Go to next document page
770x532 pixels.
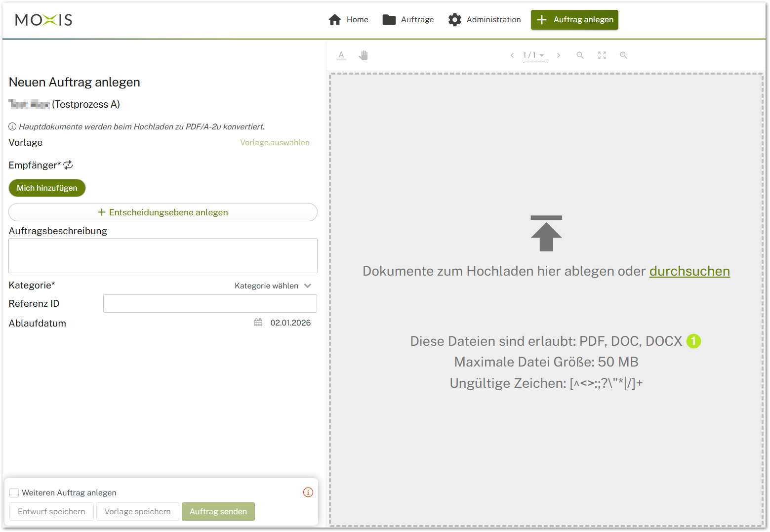click(x=559, y=55)
